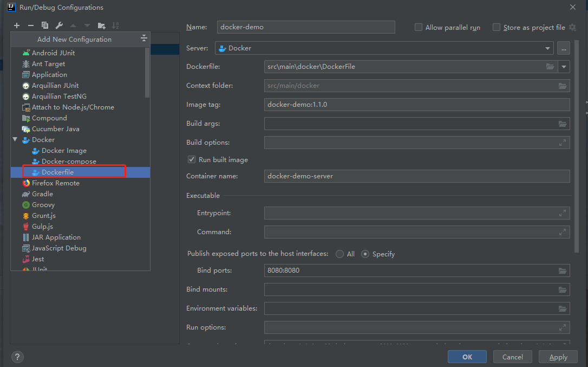Click the Name field docker-demo
This screenshot has width=588, height=367.
(x=305, y=27)
